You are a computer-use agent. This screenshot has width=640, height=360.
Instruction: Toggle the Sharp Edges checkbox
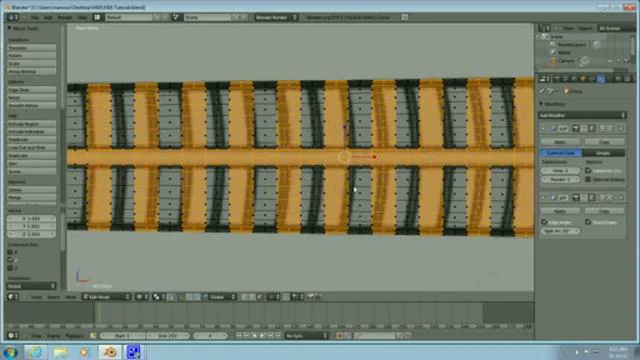pyautogui.click(x=588, y=222)
